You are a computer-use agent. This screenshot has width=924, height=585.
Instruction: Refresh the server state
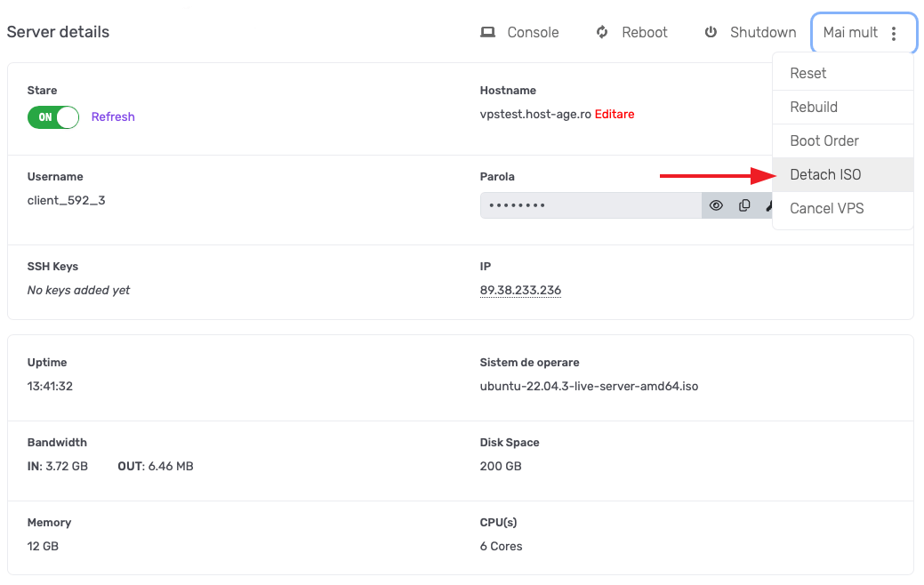coord(113,116)
